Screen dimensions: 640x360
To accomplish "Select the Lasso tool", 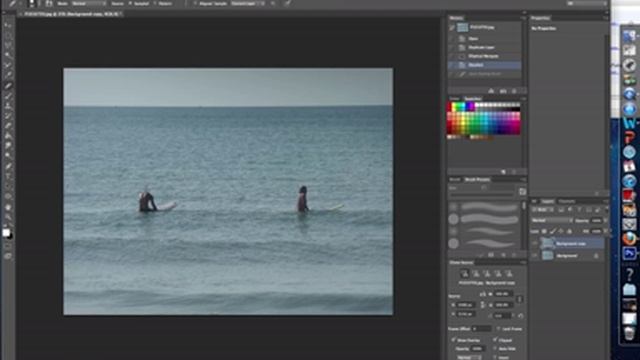I will pyautogui.click(x=8, y=45).
